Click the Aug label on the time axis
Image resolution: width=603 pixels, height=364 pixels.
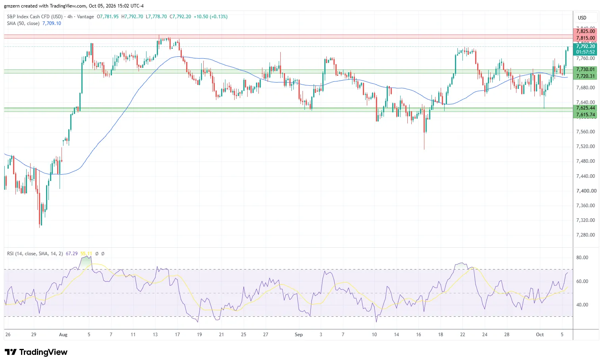pyautogui.click(x=63, y=335)
